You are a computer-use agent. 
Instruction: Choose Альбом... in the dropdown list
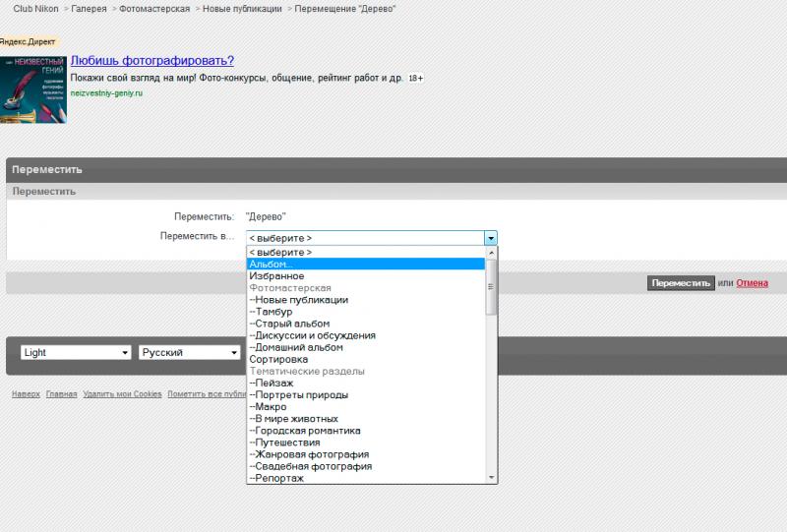pos(366,264)
